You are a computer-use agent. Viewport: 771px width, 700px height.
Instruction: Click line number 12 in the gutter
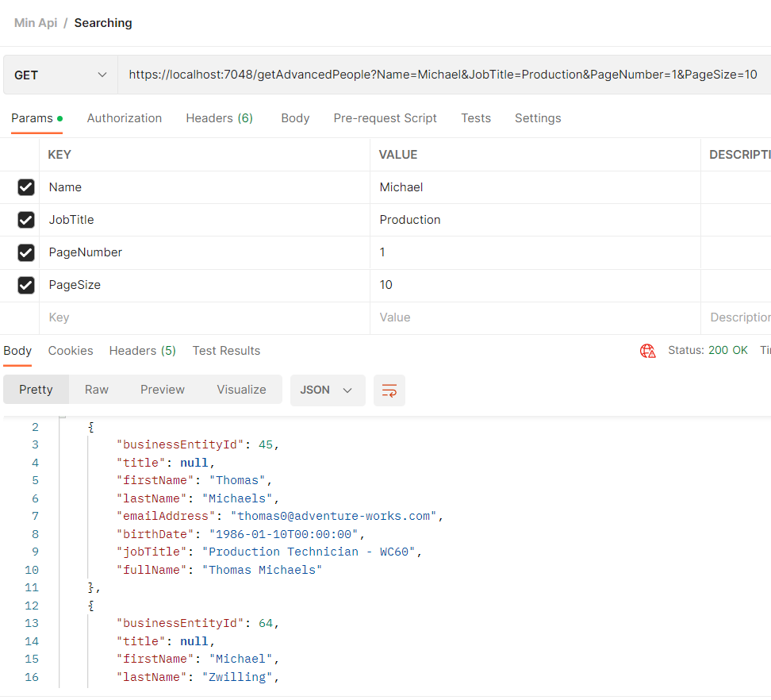32,606
